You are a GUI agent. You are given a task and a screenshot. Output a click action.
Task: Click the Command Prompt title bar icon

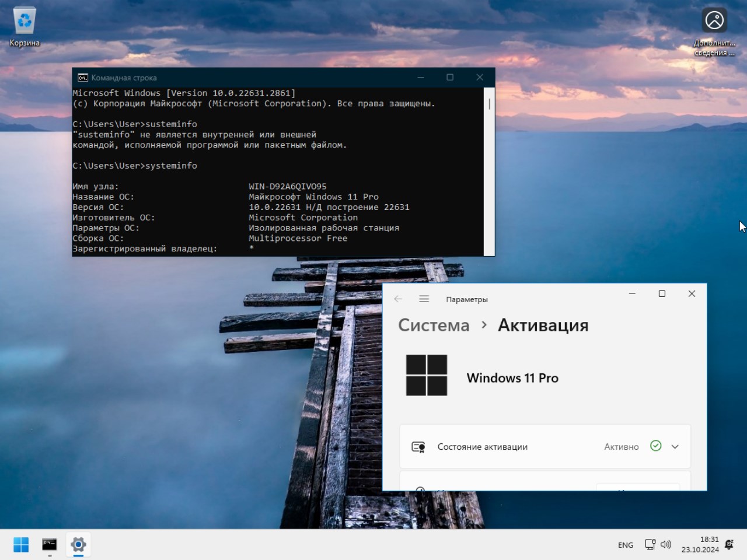(83, 78)
